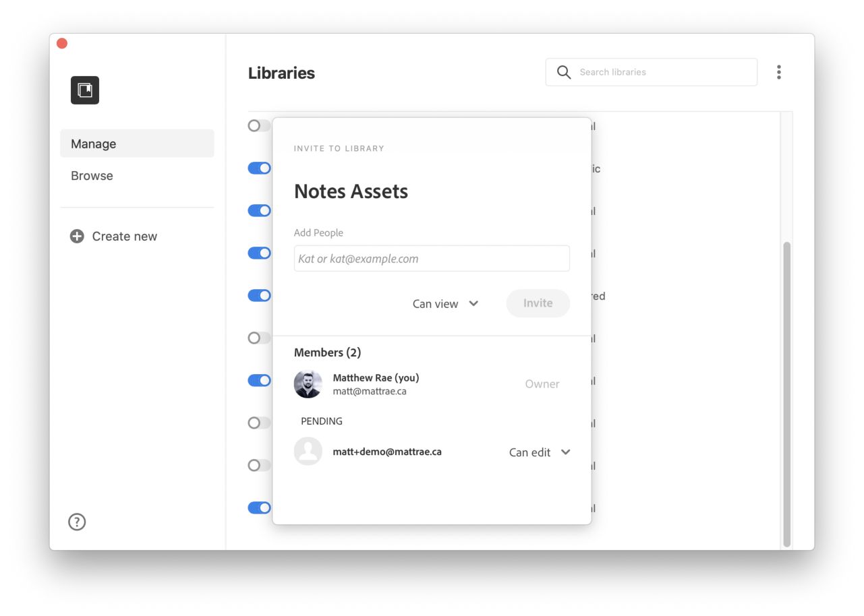864x616 pixels.
Task: Switch off the bottom blue library toggle
Action: [x=260, y=507]
